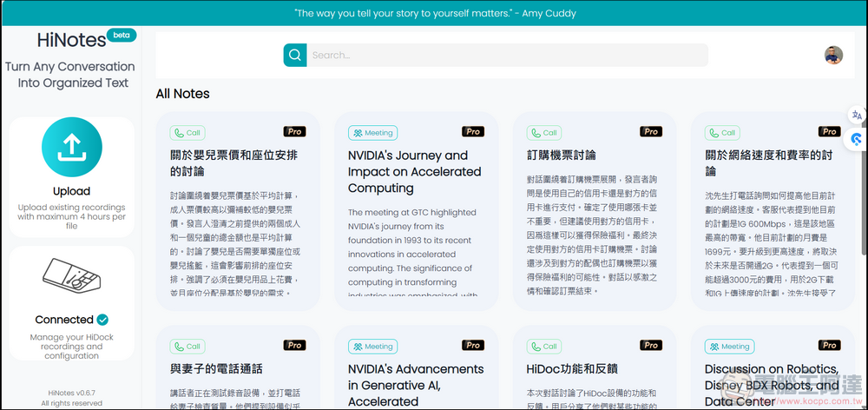Click 'Upload existing recordings' description text
868x410 pixels.
[x=71, y=216]
